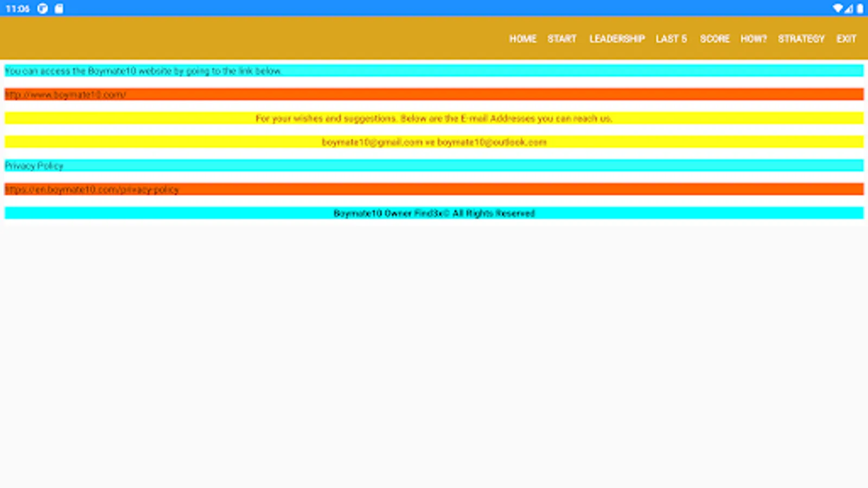The image size is (868, 488).
Task: Tap EXIT in the navigation bar
Action: click(x=846, y=38)
